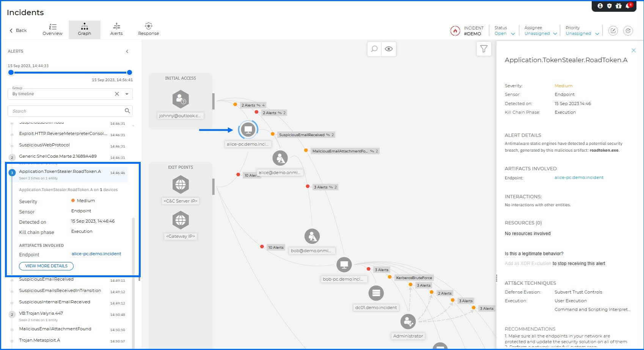Screen dimensions: 644x350
Task: Click the VIEW MORE DETAILS button
Action: (x=46, y=266)
